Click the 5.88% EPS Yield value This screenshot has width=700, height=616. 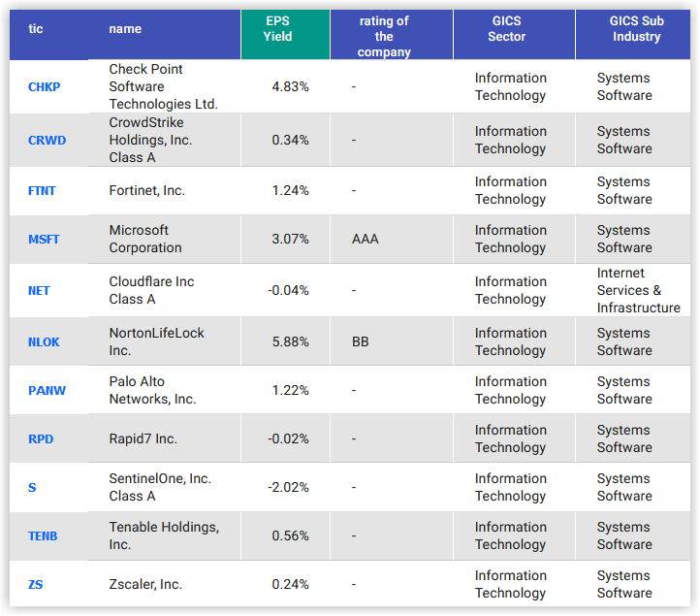[x=290, y=342]
